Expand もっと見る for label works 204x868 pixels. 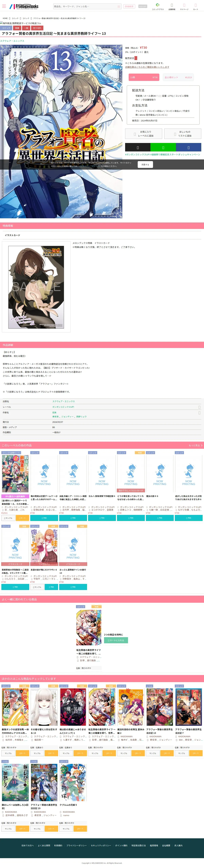(x=195, y=446)
